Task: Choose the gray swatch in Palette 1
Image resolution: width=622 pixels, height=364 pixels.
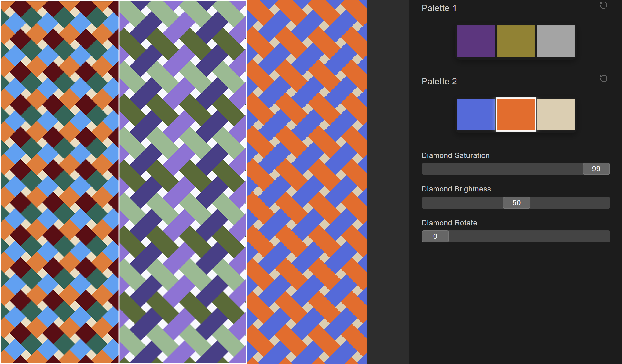Action: 555,41
